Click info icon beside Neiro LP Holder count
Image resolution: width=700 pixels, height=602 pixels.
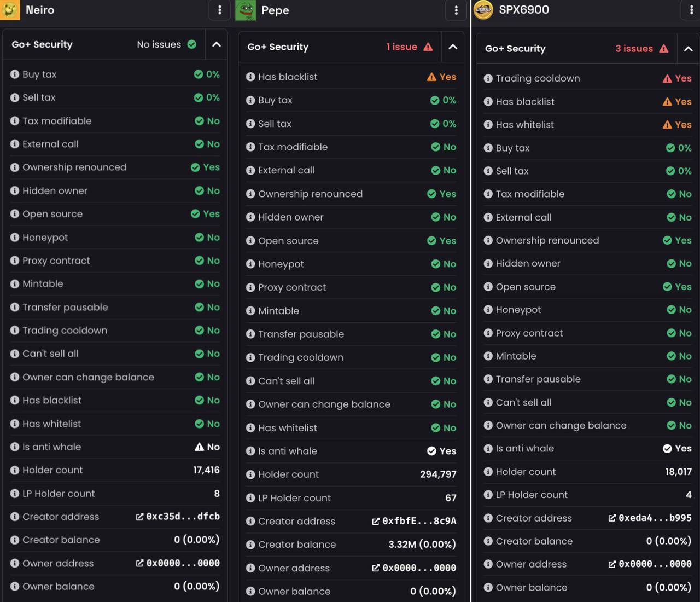15,494
